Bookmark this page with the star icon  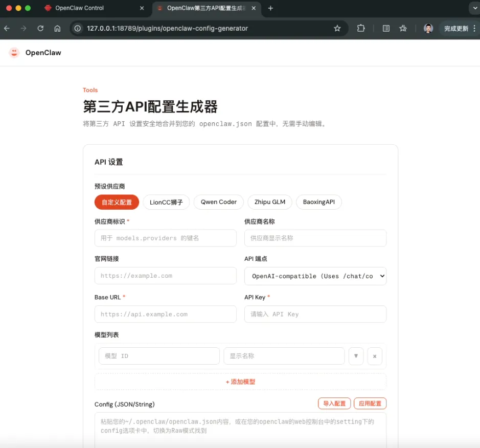337,29
